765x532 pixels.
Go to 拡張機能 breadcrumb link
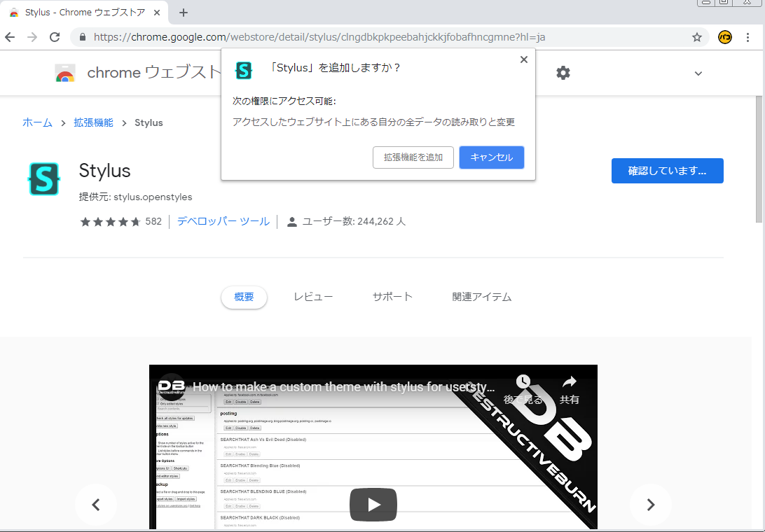94,123
